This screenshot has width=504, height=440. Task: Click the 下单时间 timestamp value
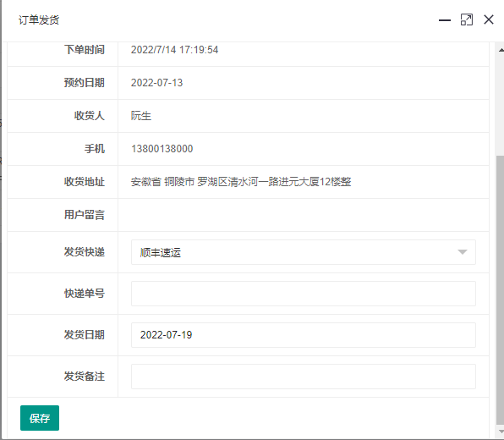tap(174, 50)
